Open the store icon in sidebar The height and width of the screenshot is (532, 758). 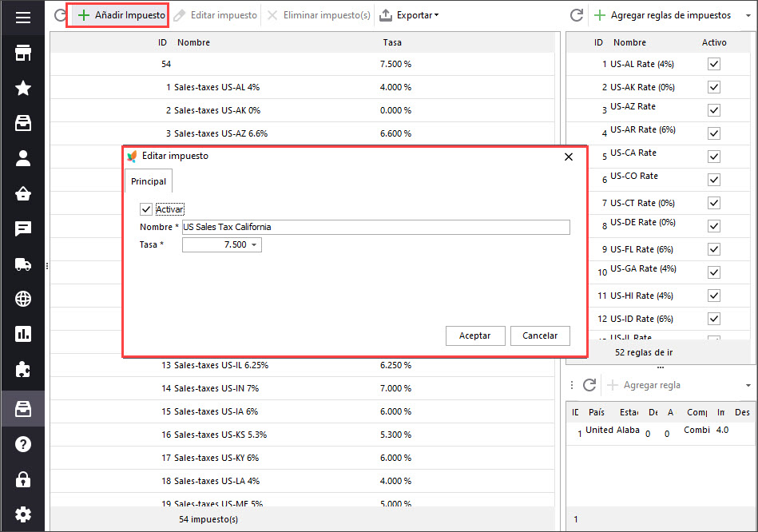22,53
